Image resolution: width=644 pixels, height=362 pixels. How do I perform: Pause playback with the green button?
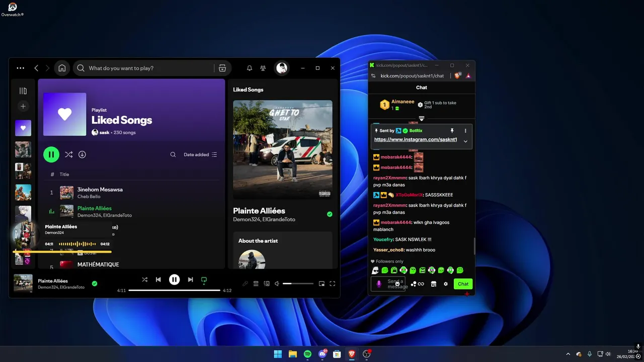pyautogui.click(x=51, y=154)
